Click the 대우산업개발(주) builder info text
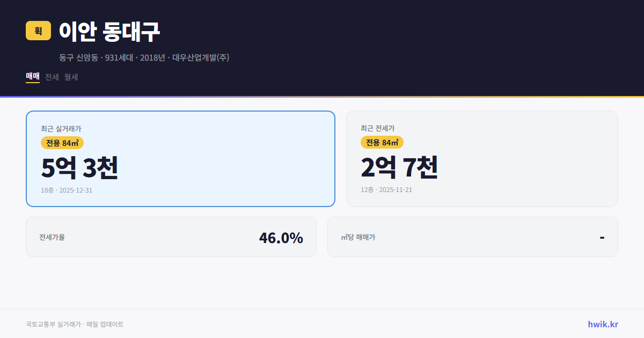 pyautogui.click(x=200, y=57)
